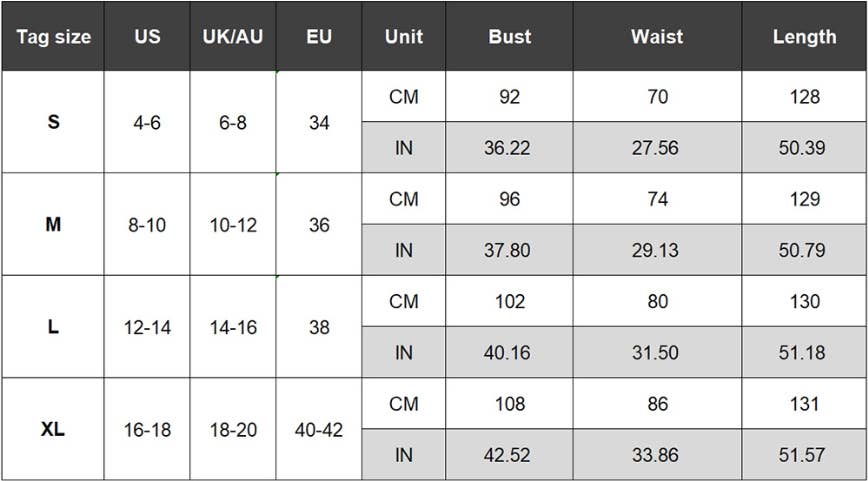Click the length value 51.18 inches
868x481 pixels.
[802, 353]
